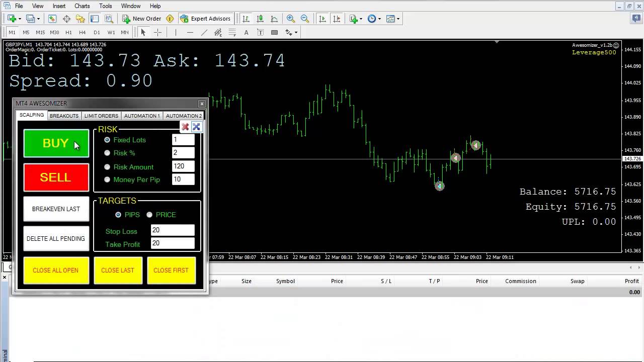644x362 pixels.
Task: Select the crosshair tool
Action: pyautogui.click(x=157, y=32)
